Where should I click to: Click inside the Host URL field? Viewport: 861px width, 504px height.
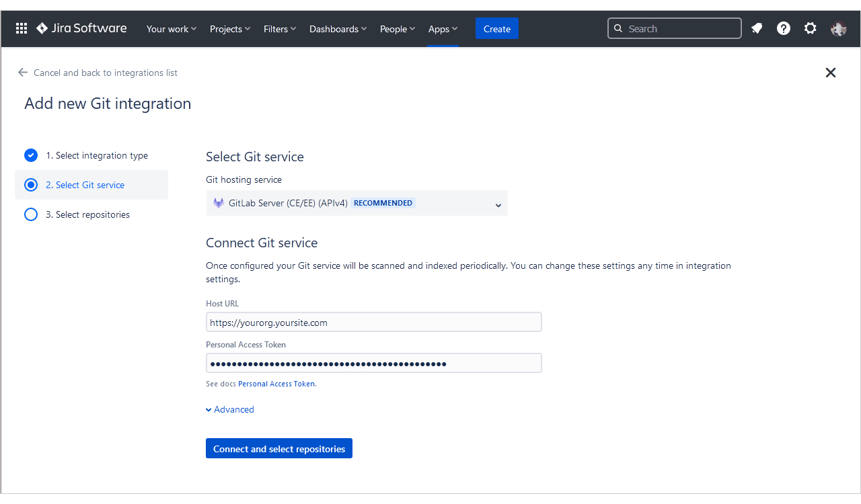pos(373,322)
